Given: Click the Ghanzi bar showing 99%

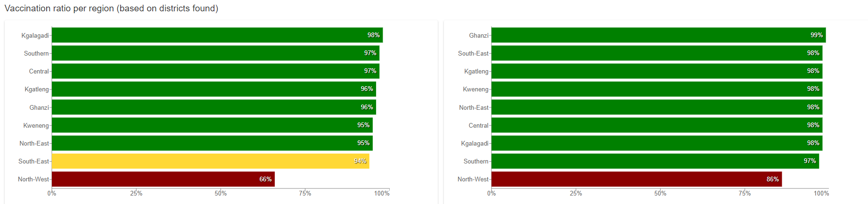Looking at the screenshot, I should 658,35.
